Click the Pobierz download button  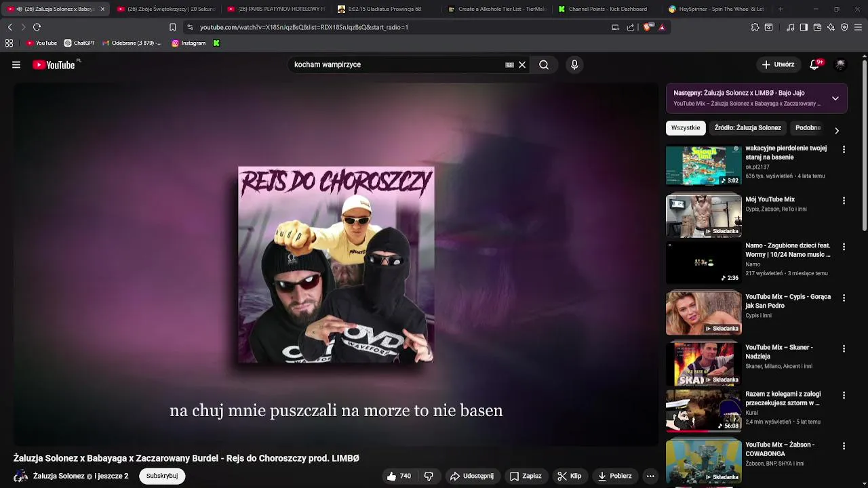pos(614,476)
